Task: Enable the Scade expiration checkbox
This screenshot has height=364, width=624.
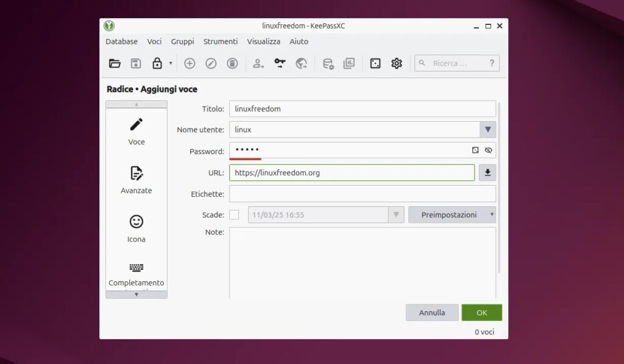Action: (x=234, y=215)
